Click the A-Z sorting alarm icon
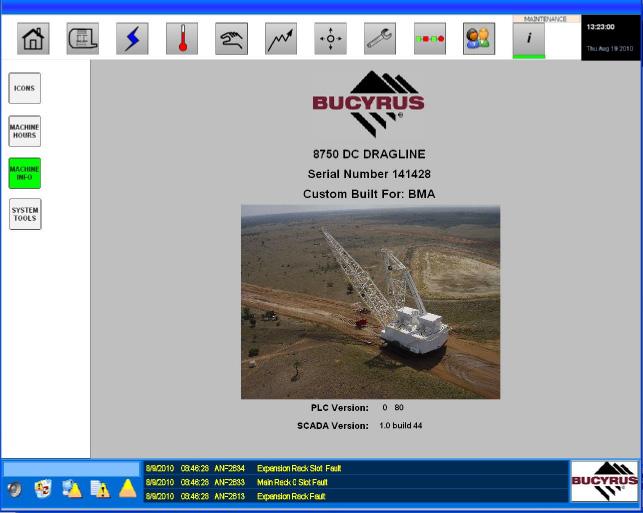Image resolution: width=643 pixels, height=513 pixels. pyautogui.click(x=43, y=488)
